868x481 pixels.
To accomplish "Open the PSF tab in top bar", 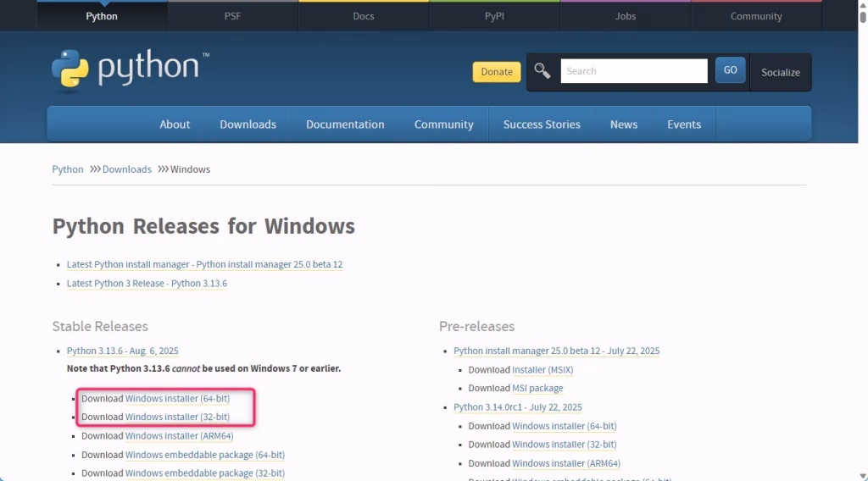I will [x=232, y=16].
